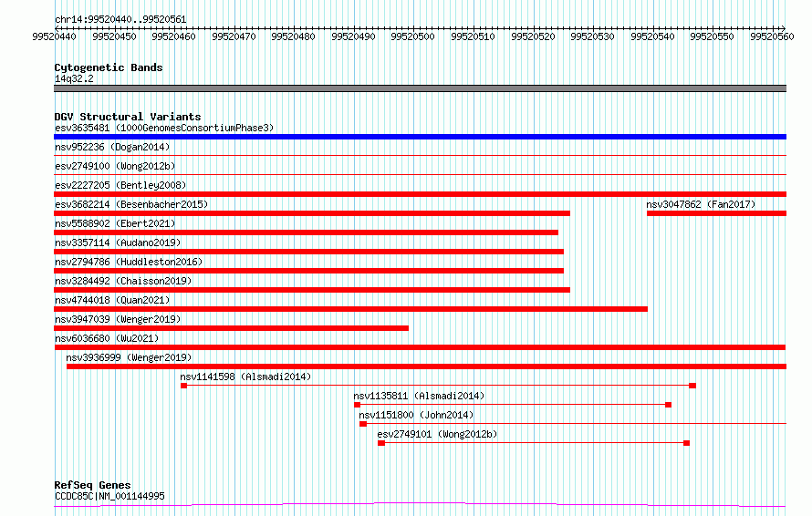Viewport: 812px width, 516px height.
Task: Click the nsv6036680 (Wu2021) red bar
Action: pos(420,347)
